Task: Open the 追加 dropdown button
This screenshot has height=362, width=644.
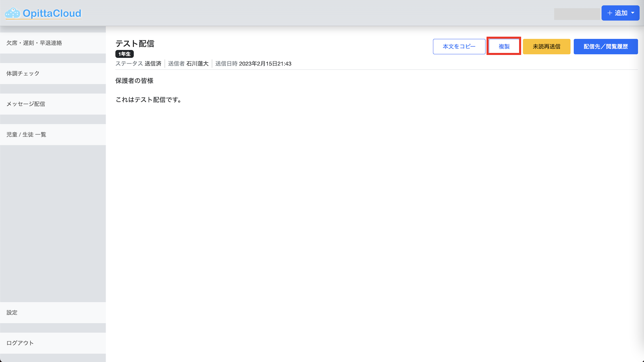Action: coord(620,13)
